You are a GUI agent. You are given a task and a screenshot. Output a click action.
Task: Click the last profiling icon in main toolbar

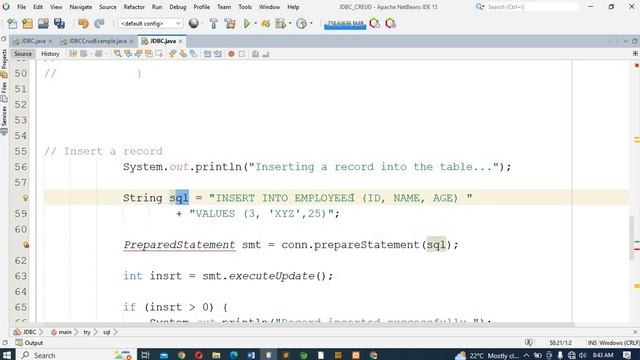click(x=390, y=24)
